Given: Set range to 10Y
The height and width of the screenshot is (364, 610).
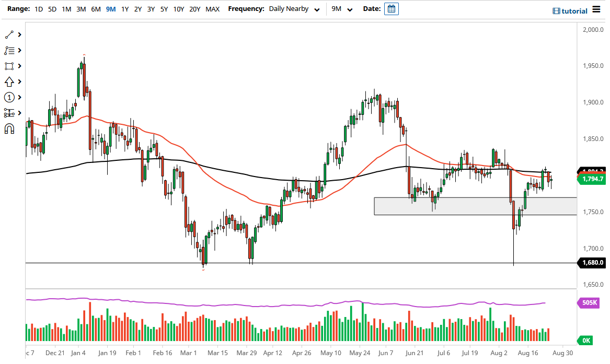Looking at the screenshot, I should [179, 9].
